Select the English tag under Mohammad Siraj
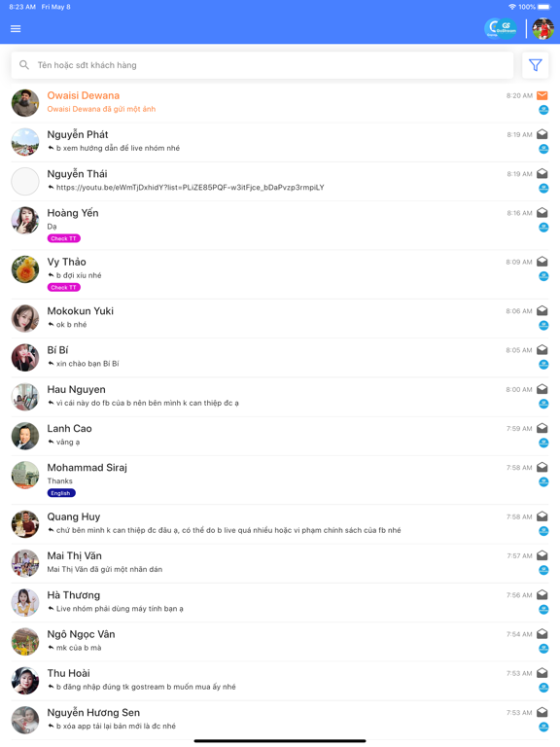Viewport: 560px width, 747px height. point(61,493)
